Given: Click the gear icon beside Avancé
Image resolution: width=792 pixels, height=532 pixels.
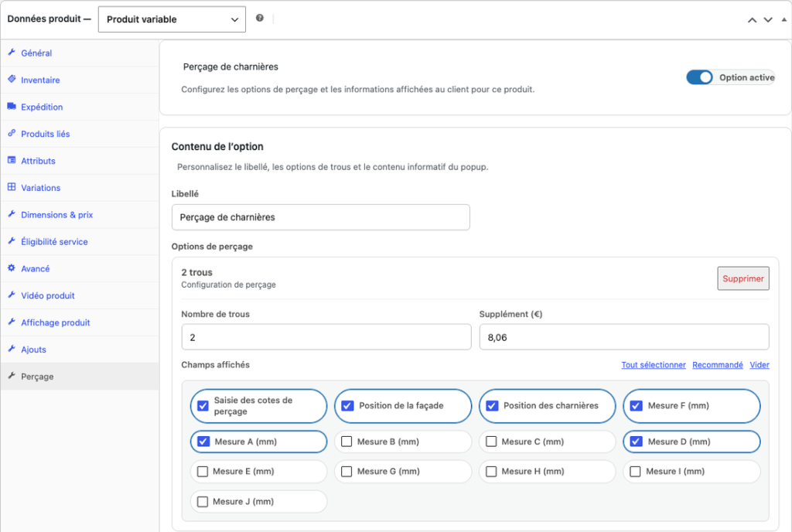Looking at the screenshot, I should tap(12, 268).
